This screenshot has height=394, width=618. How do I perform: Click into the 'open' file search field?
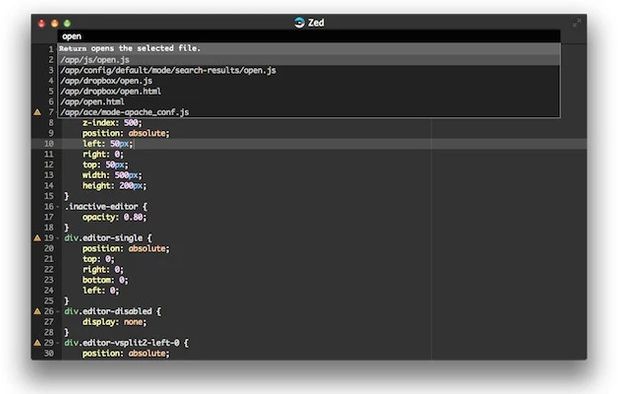coord(309,36)
